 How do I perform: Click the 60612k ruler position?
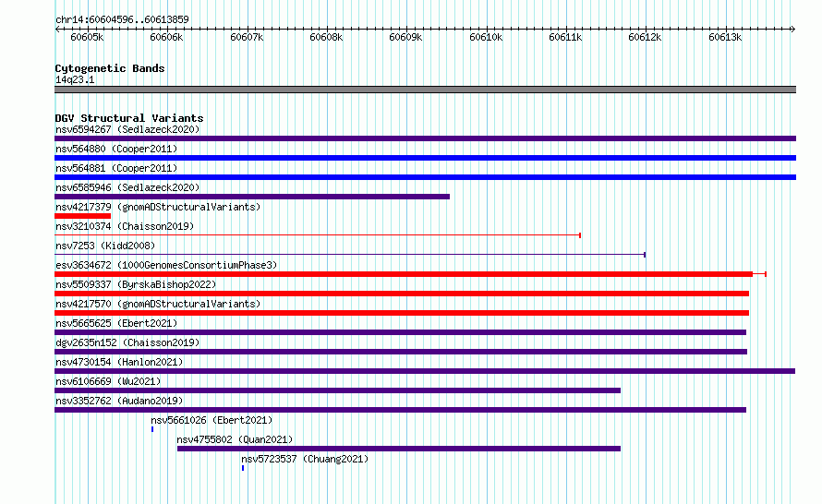[x=645, y=37]
